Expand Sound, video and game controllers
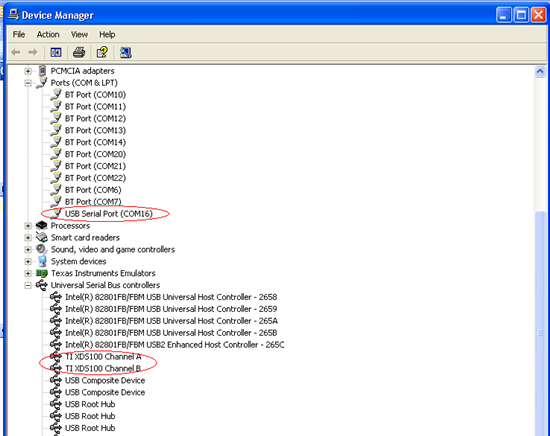 click(28, 250)
